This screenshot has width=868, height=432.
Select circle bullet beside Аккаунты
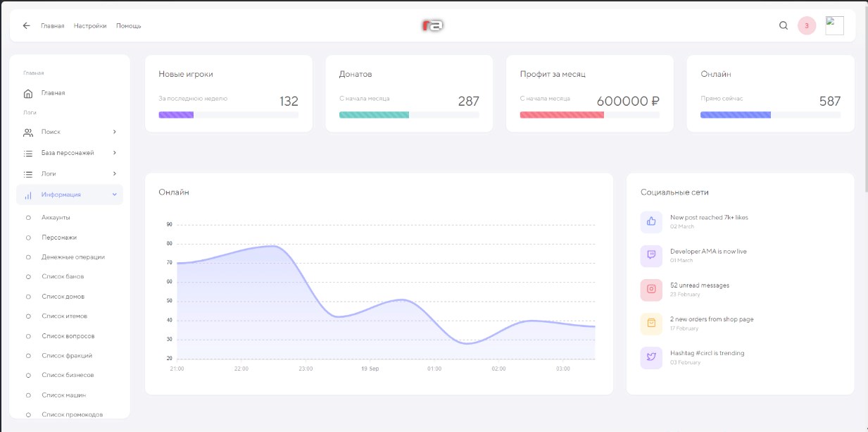28,218
